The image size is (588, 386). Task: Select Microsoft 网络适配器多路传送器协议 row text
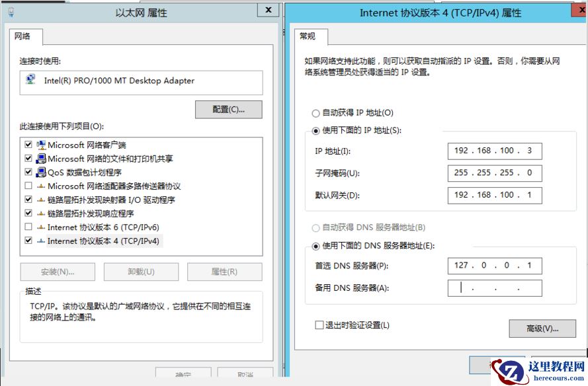tap(114, 186)
